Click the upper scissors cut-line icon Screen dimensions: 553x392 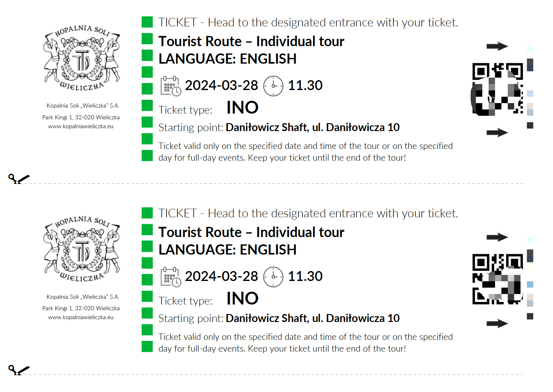tap(19, 179)
